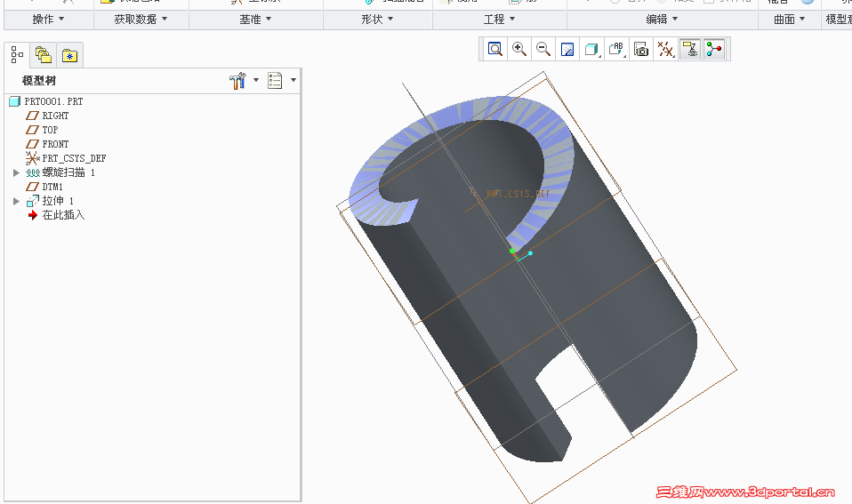The height and width of the screenshot is (504, 852).
Task: Open the 操作 group dropdown
Action: click(x=48, y=20)
